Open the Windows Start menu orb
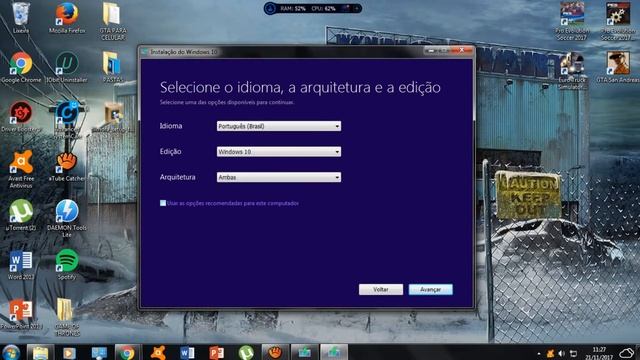The width and height of the screenshot is (640, 360). click(x=11, y=352)
